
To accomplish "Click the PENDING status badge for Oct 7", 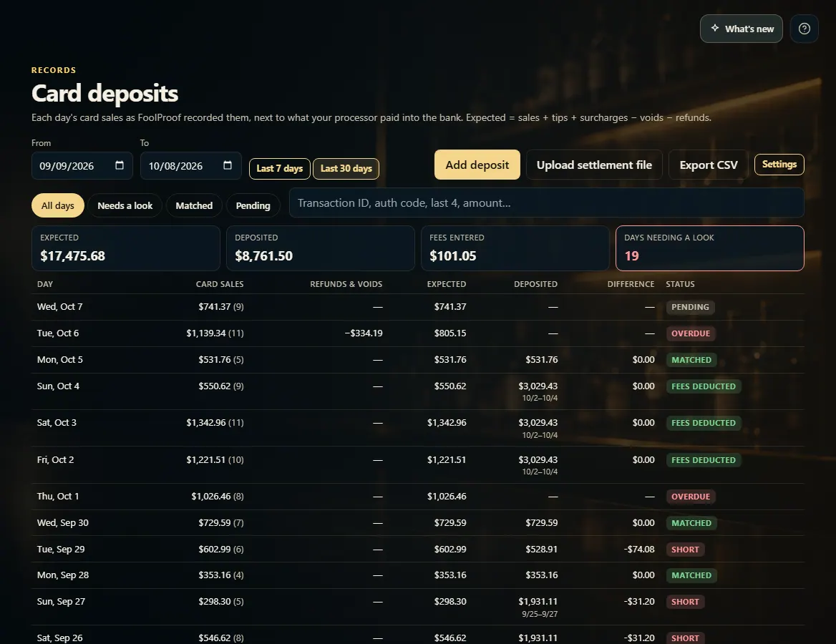I will tap(690, 307).
